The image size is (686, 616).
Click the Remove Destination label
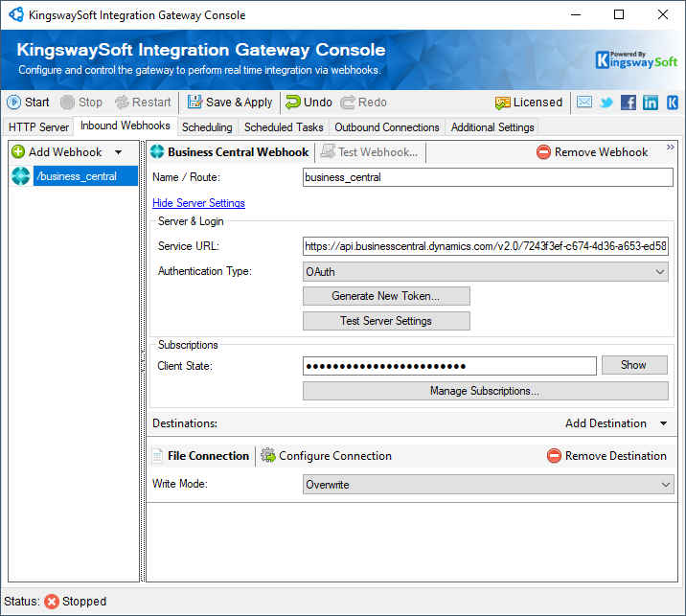(x=615, y=456)
